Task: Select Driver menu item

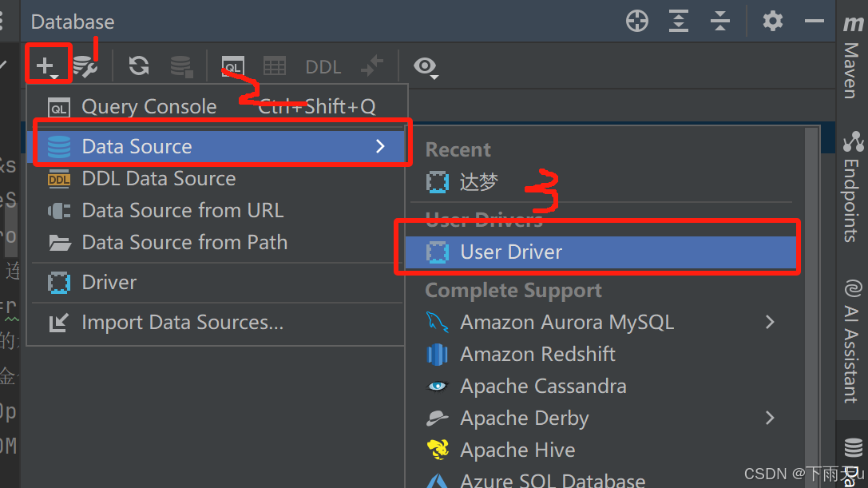Action: (x=217, y=282)
